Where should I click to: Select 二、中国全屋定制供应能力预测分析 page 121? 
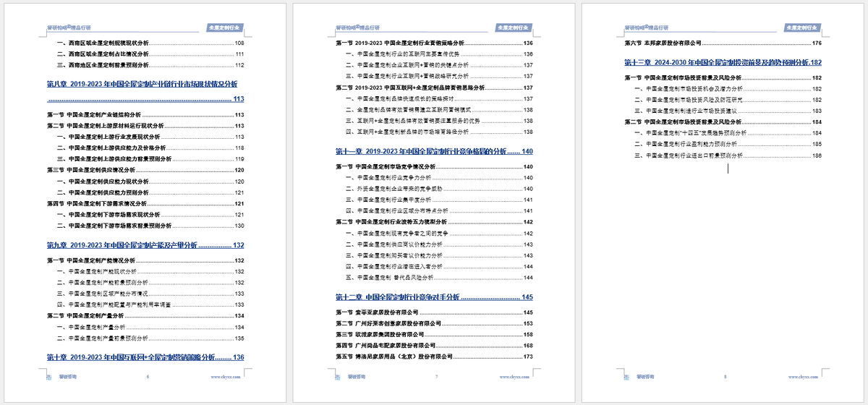tap(151, 192)
